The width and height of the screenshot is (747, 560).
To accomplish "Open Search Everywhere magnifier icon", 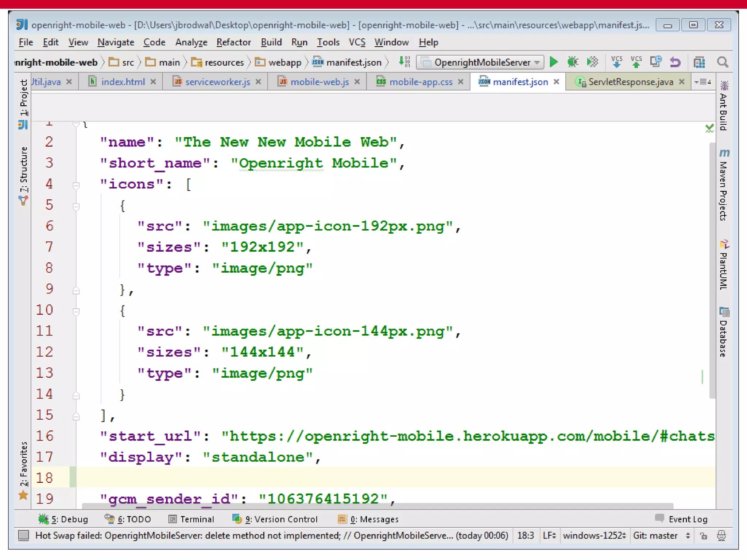I will 723,62.
